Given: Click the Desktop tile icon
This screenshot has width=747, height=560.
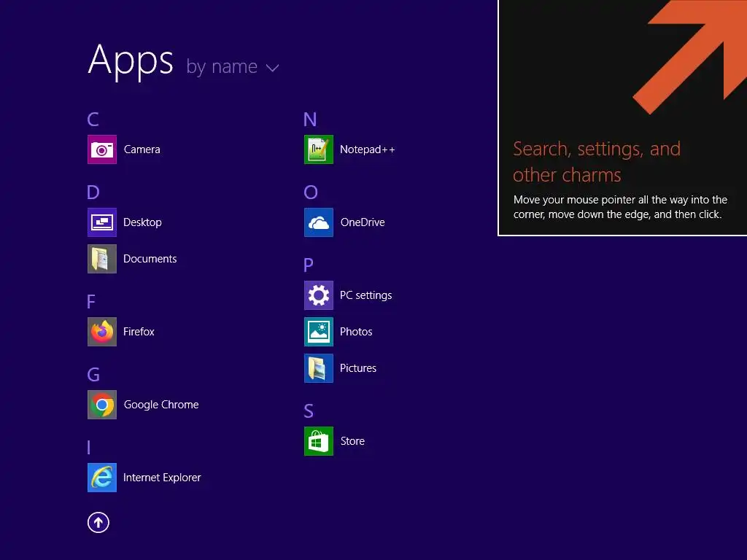Looking at the screenshot, I should coord(102,222).
